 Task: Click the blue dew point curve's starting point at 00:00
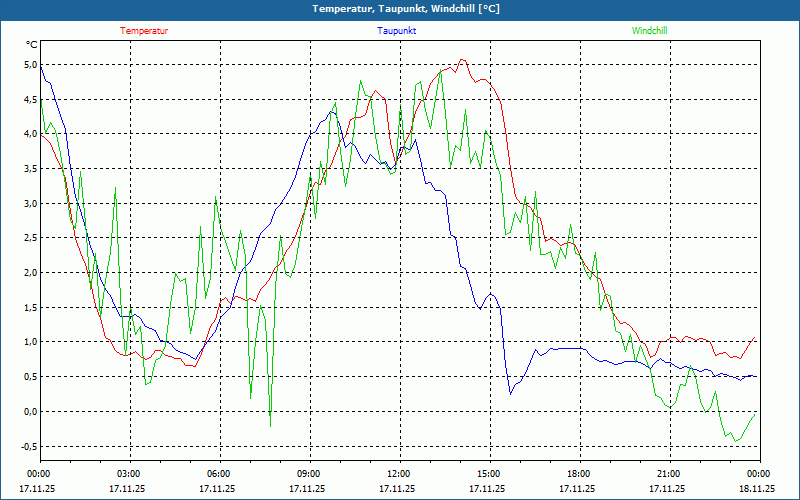tap(41, 68)
